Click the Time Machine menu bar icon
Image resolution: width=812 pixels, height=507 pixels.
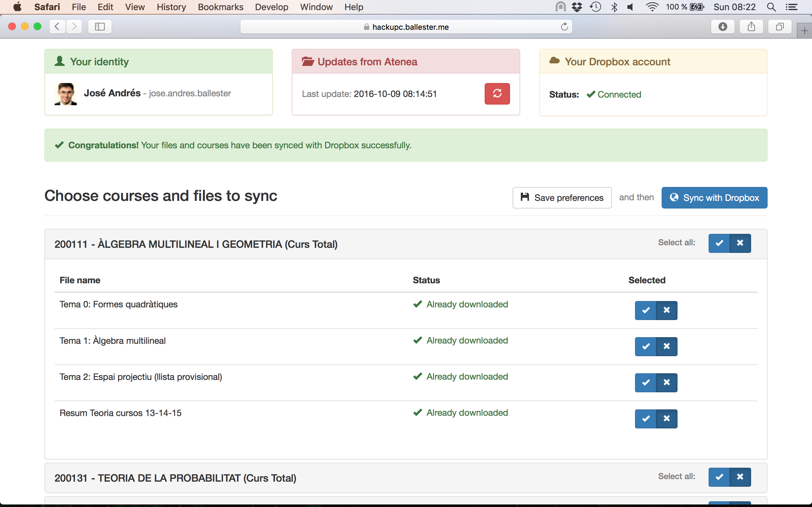click(595, 7)
